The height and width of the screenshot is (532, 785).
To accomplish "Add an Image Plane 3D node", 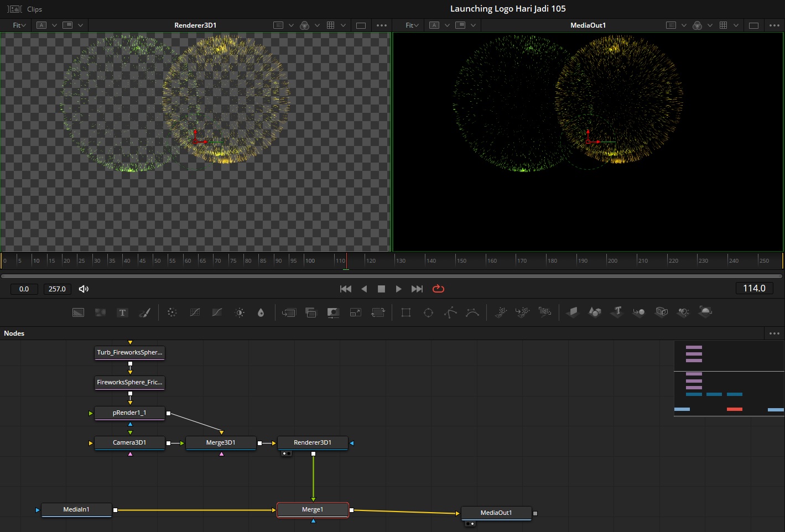I will click(x=573, y=312).
